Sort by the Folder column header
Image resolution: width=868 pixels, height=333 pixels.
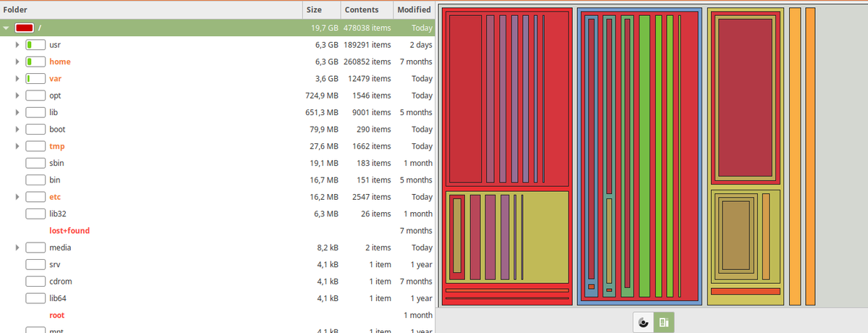click(x=150, y=10)
